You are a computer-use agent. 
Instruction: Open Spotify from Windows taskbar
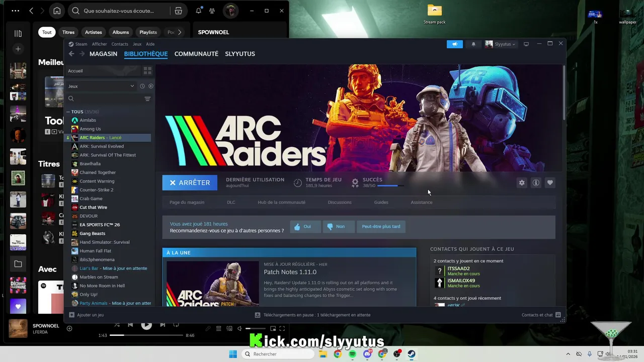(x=352, y=354)
